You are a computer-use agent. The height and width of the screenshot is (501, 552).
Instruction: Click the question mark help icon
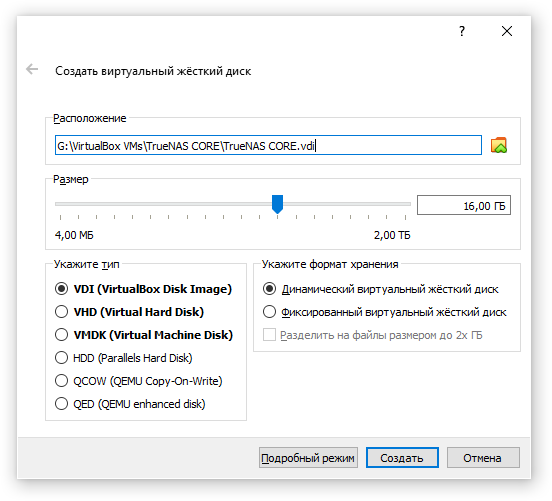click(462, 31)
